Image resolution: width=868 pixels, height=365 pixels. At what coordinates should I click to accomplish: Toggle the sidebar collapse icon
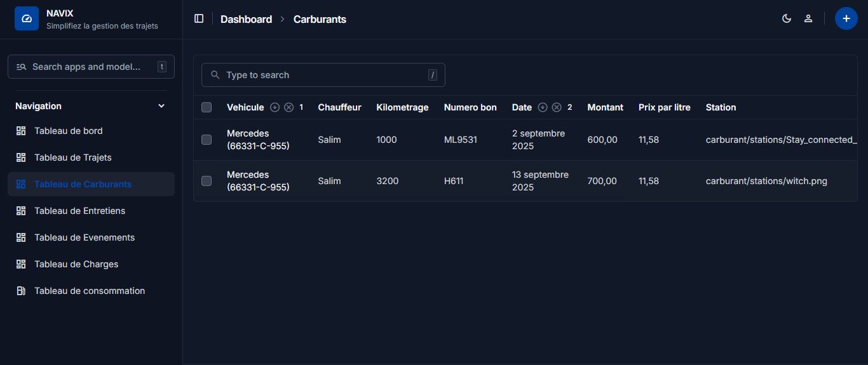click(x=199, y=19)
